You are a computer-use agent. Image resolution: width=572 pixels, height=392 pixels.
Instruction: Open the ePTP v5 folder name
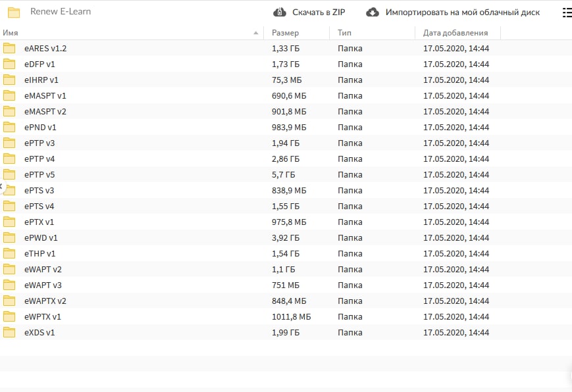click(39, 175)
